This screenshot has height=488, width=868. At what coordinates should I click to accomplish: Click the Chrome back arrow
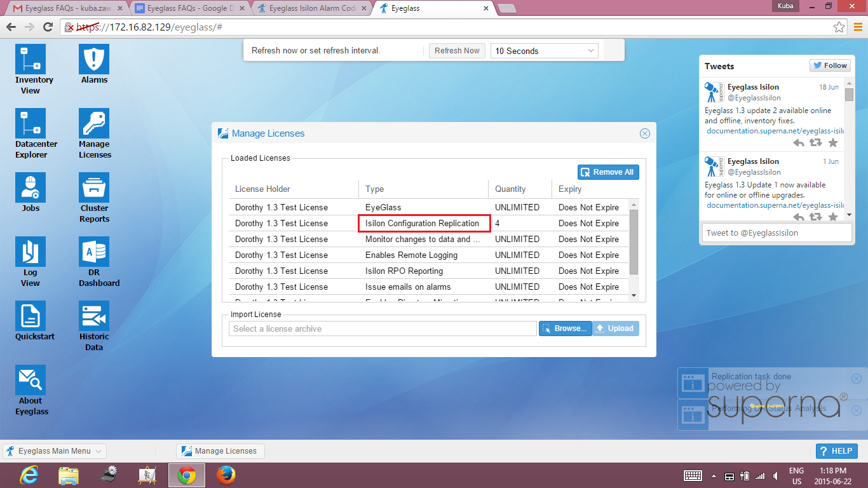coord(11,27)
